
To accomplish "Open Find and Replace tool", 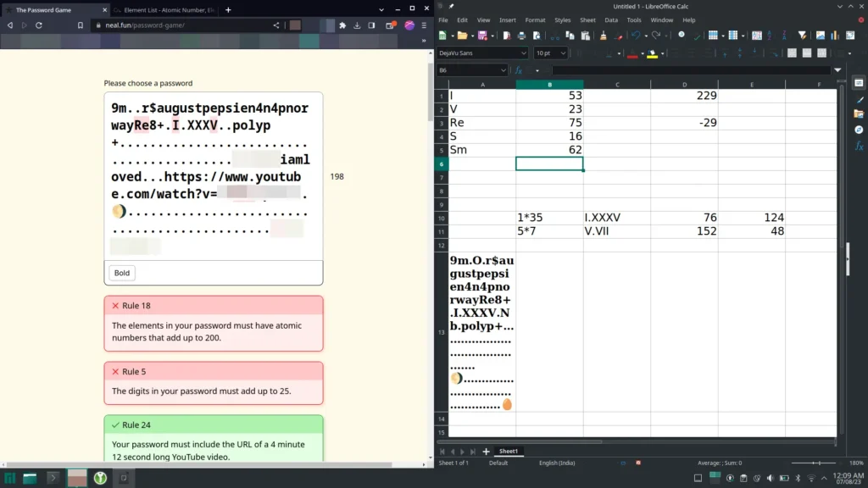I will [x=682, y=35].
